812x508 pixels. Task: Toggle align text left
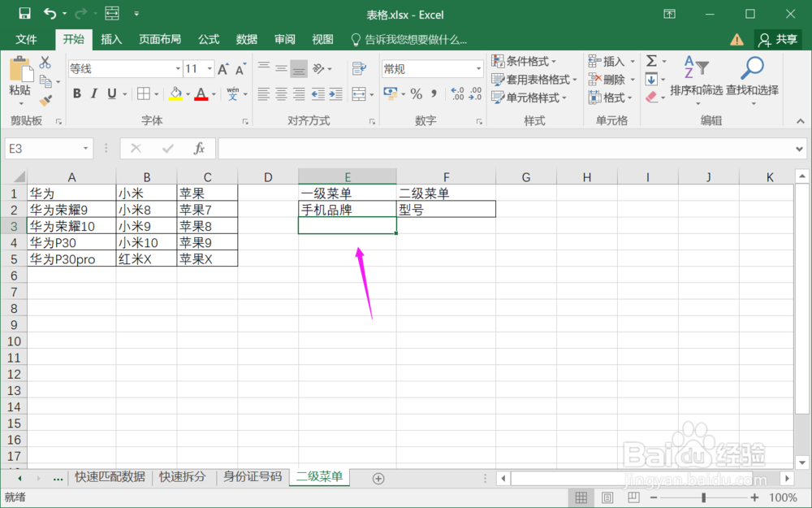click(264, 93)
